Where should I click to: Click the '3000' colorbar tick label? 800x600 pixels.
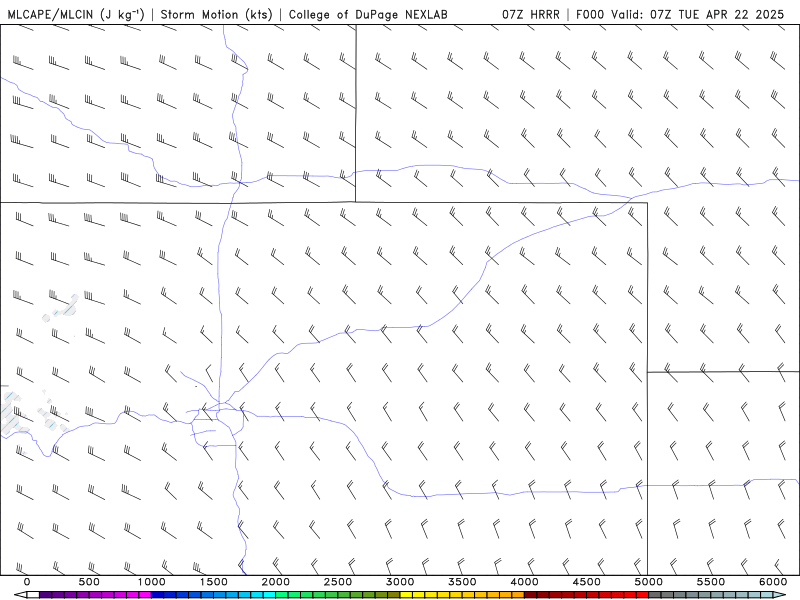[x=400, y=582]
